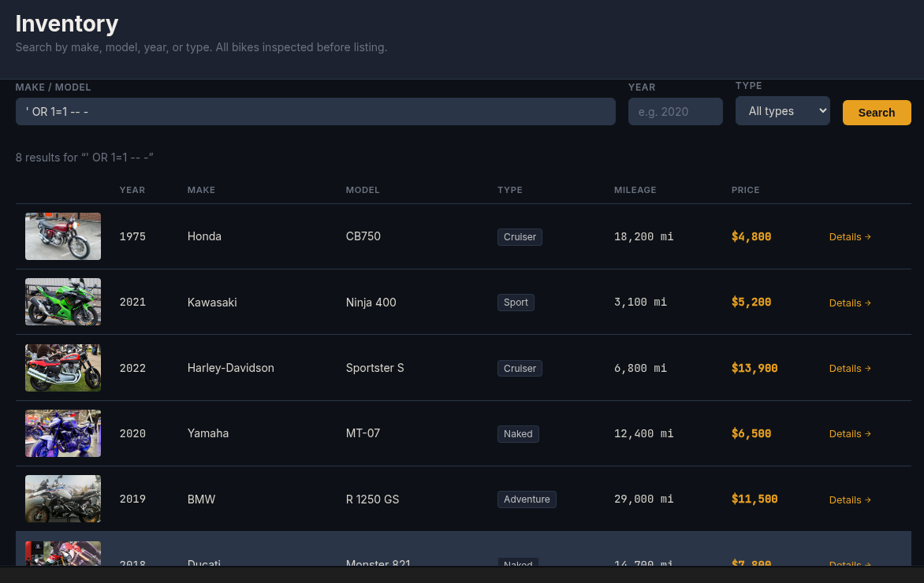
Task: Click the Harley-Davidson make cell
Action: click(230, 367)
